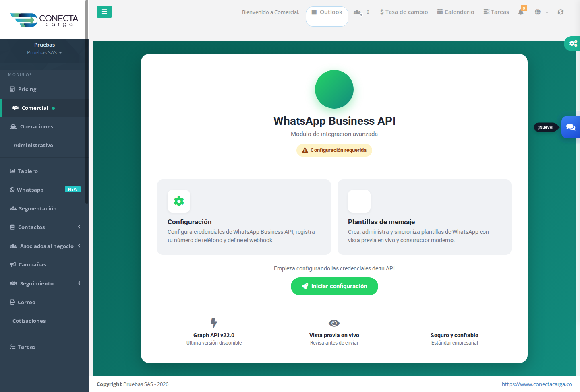Click the 'WhatsApp Business API' heading
The height and width of the screenshot is (392, 580).
334,121
